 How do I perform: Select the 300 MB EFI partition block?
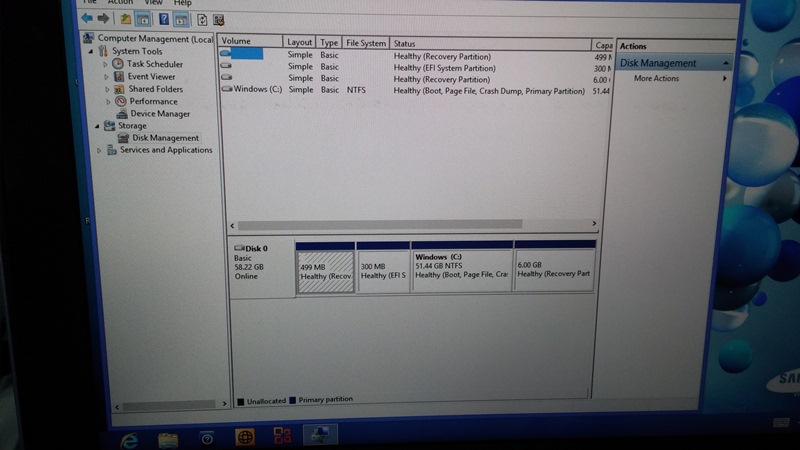tap(383, 268)
